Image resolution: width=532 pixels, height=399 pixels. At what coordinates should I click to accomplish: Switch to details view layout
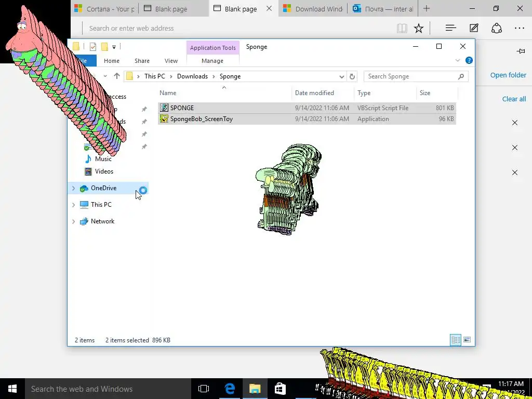point(456,340)
